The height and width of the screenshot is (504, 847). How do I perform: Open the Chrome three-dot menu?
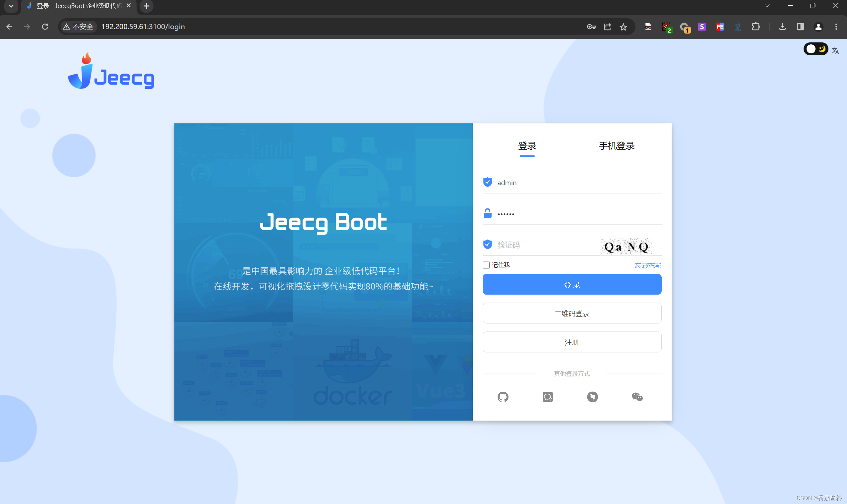pyautogui.click(x=836, y=27)
